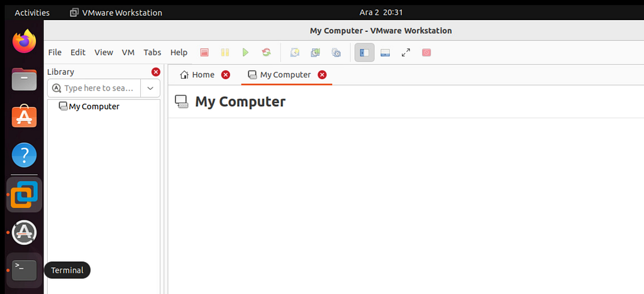Click the yellow suspend (pause) toolbar icon
The height and width of the screenshot is (294, 644).
click(x=225, y=53)
